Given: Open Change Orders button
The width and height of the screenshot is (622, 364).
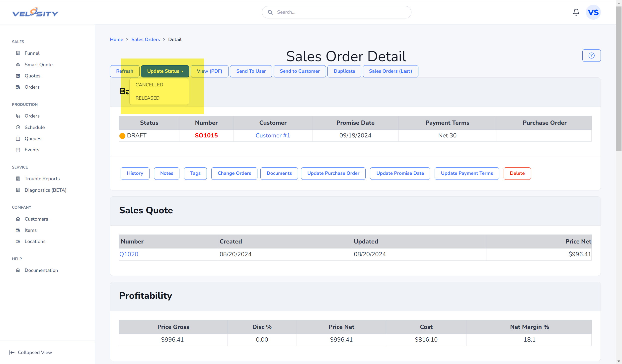Looking at the screenshot, I should click(x=234, y=173).
